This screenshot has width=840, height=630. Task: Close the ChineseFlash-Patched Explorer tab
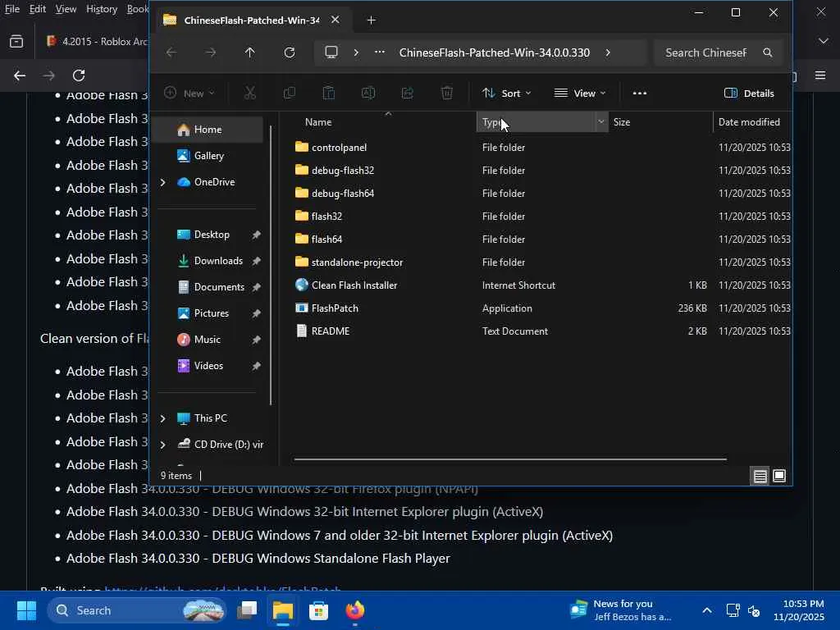[x=335, y=20]
